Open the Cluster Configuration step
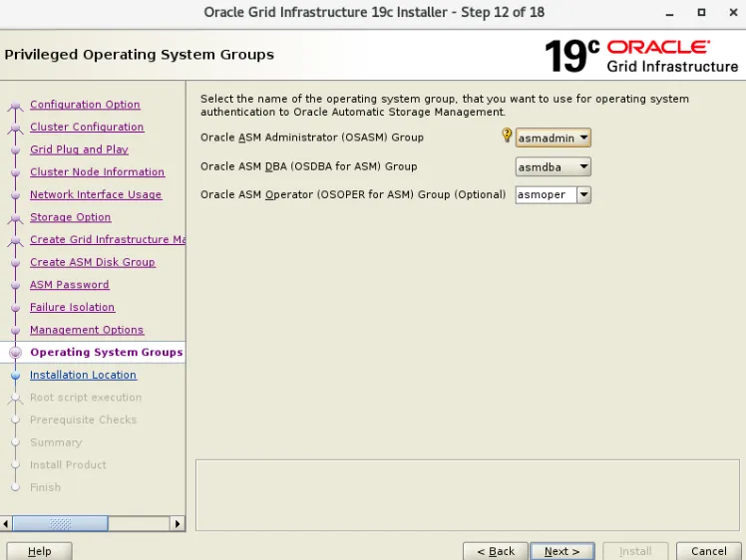This screenshot has height=560, width=746. coord(87,127)
